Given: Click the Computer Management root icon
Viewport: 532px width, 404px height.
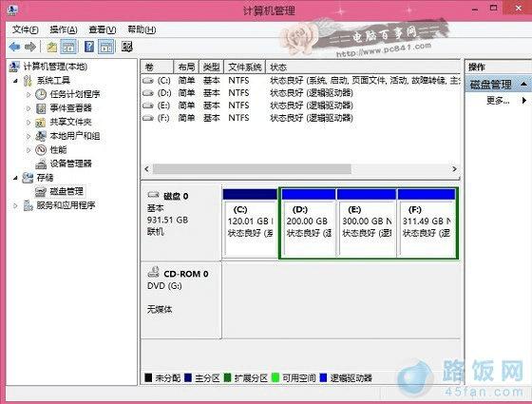Looking at the screenshot, I should coord(14,67).
